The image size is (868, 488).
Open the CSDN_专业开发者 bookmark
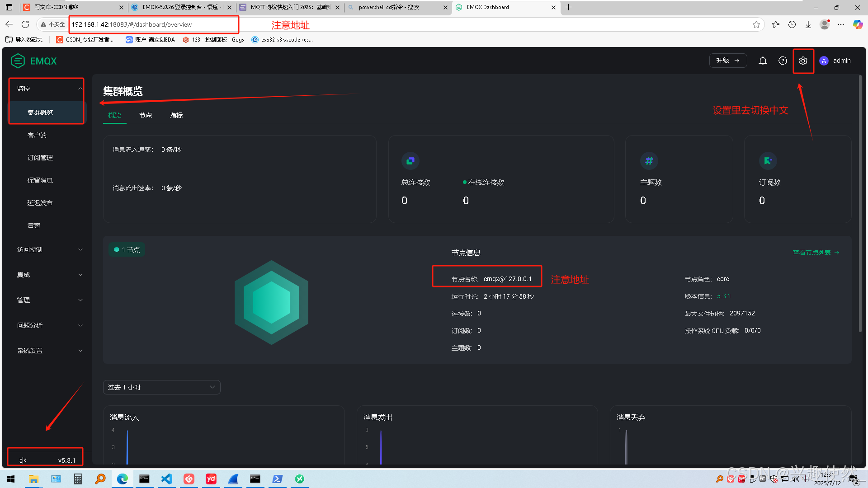85,40
